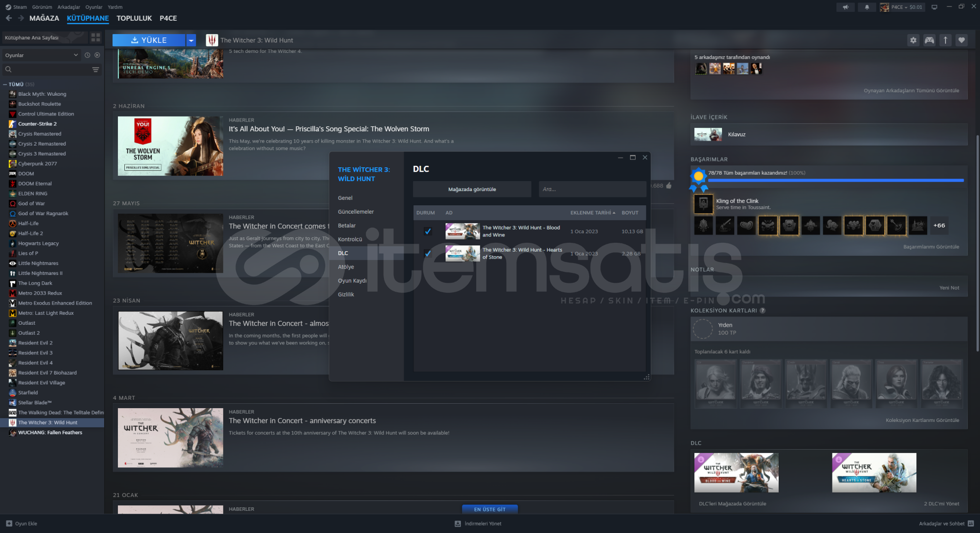This screenshot has height=533, width=980.
Task: Sort library by recent activity clock icon
Action: click(x=87, y=55)
